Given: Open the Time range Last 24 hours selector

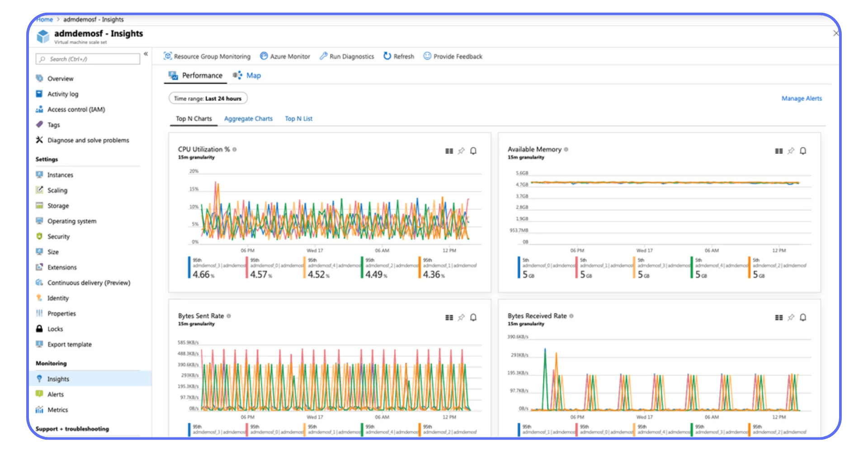Looking at the screenshot, I should (208, 98).
